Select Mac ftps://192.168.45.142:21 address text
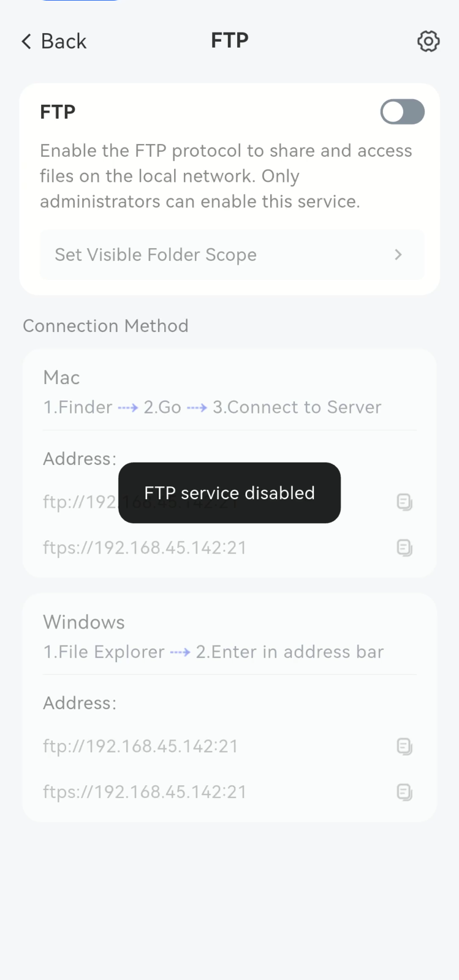 coord(145,548)
